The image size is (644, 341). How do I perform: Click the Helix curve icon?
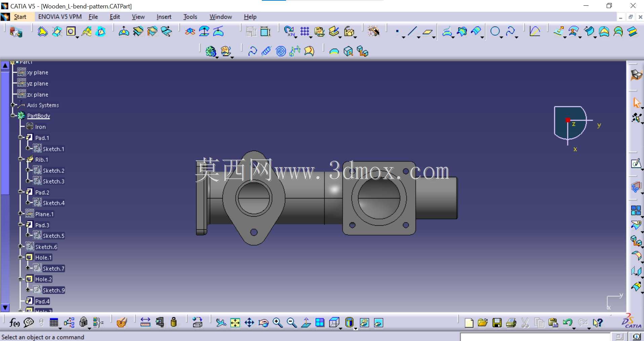(x=266, y=51)
